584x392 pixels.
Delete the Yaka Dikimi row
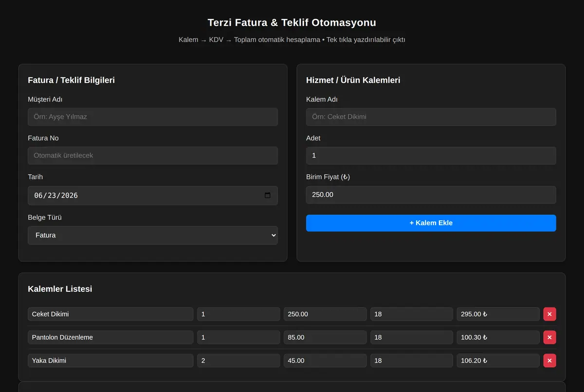549,361
